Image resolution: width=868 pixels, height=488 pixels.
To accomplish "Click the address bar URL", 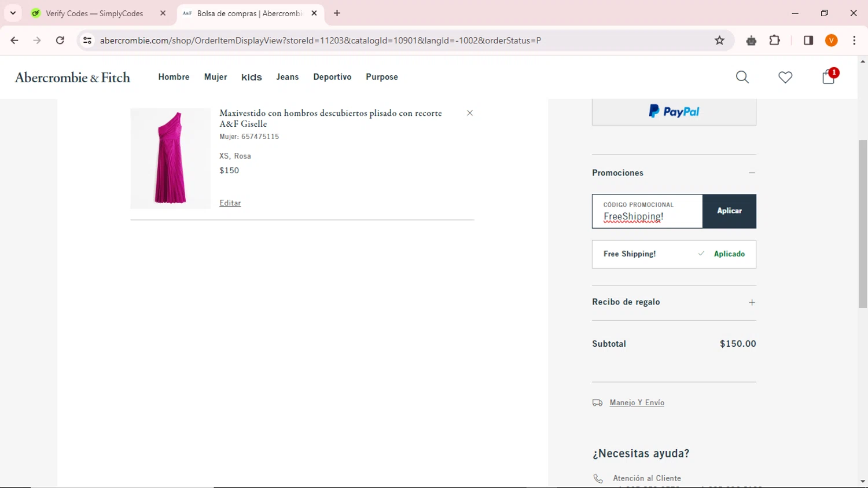I will tap(320, 41).
